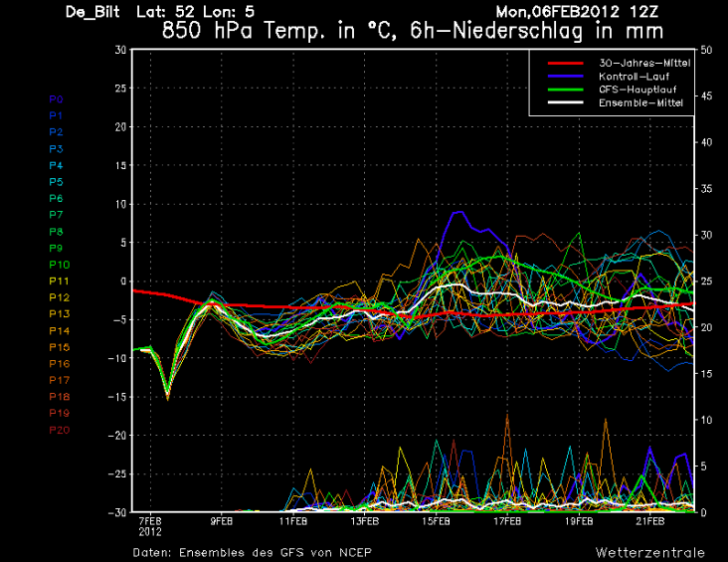The image size is (728, 562).
Task: Select the P8 label in the member list
Action: click(x=56, y=232)
